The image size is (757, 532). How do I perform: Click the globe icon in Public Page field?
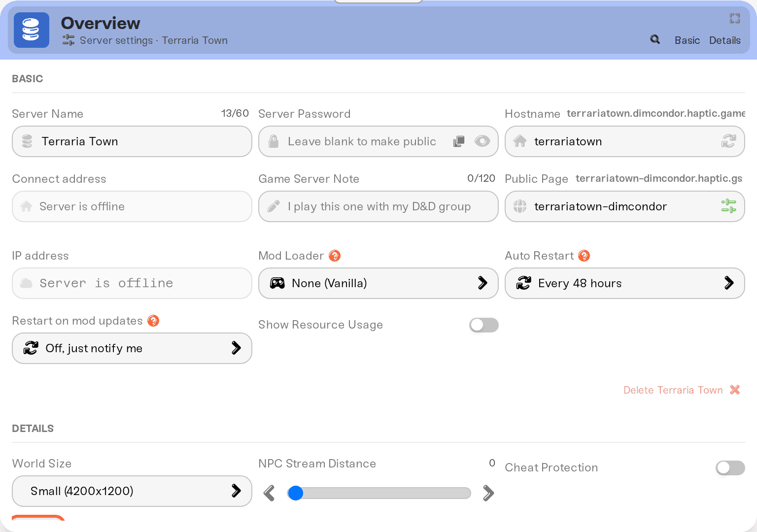(x=520, y=206)
